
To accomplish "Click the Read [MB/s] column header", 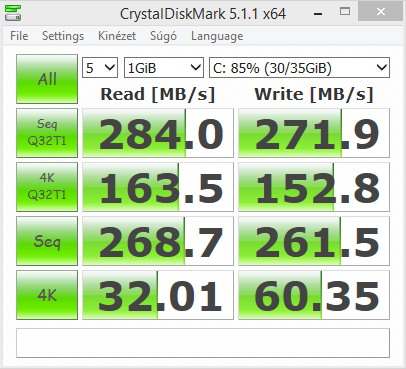I will click(158, 94).
